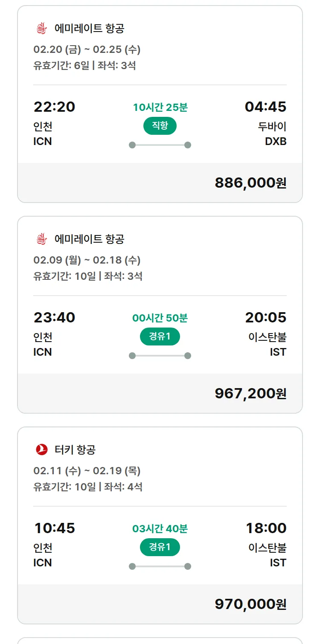Tap the 18:00 arrival time
The image size is (320, 644).
click(x=266, y=528)
